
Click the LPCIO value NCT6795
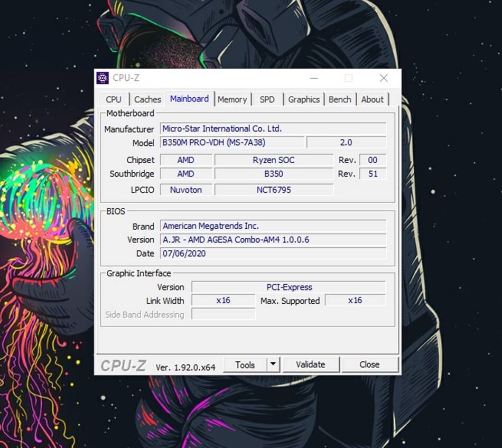click(x=274, y=190)
